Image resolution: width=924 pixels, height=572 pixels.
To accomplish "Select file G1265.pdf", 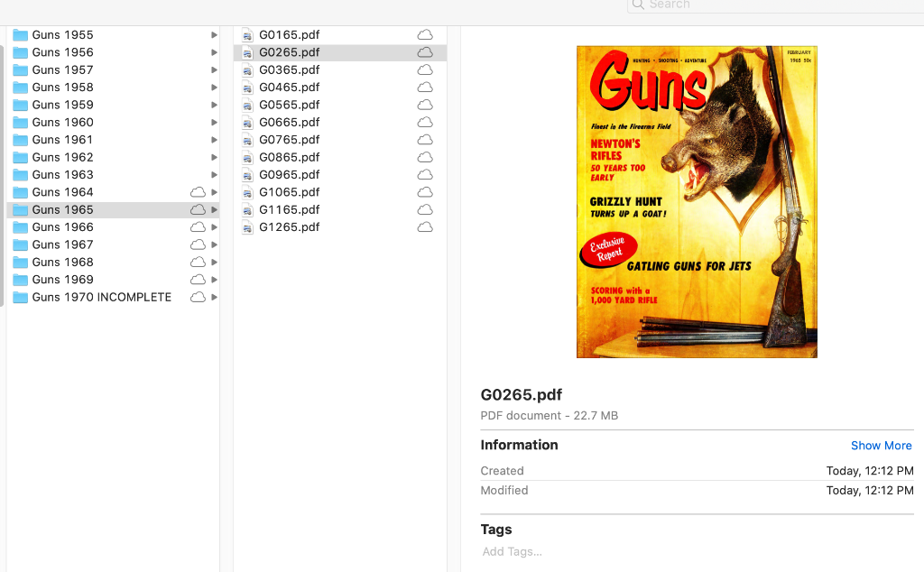I will click(290, 227).
